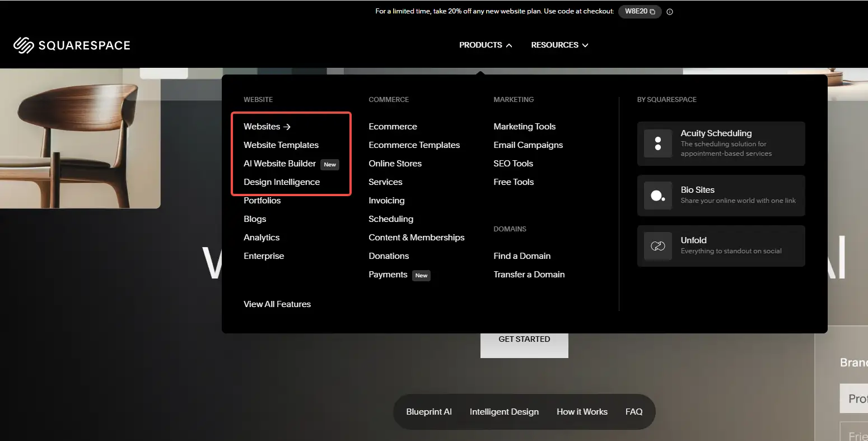Copy the W8E20 promo code
This screenshot has height=441, width=868.
point(640,11)
